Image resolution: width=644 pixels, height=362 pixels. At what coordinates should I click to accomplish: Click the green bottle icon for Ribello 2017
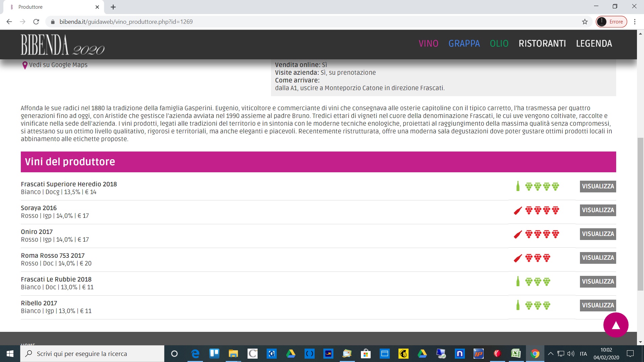[518, 305]
